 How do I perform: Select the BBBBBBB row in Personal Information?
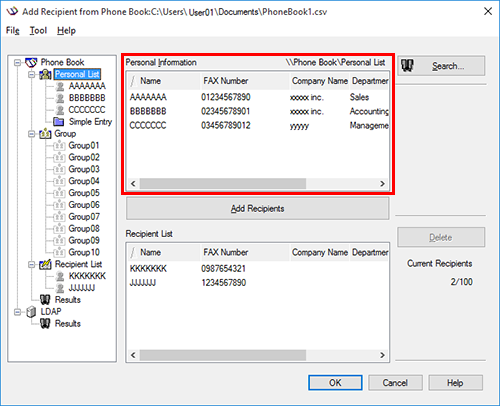[x=259, y=111]
